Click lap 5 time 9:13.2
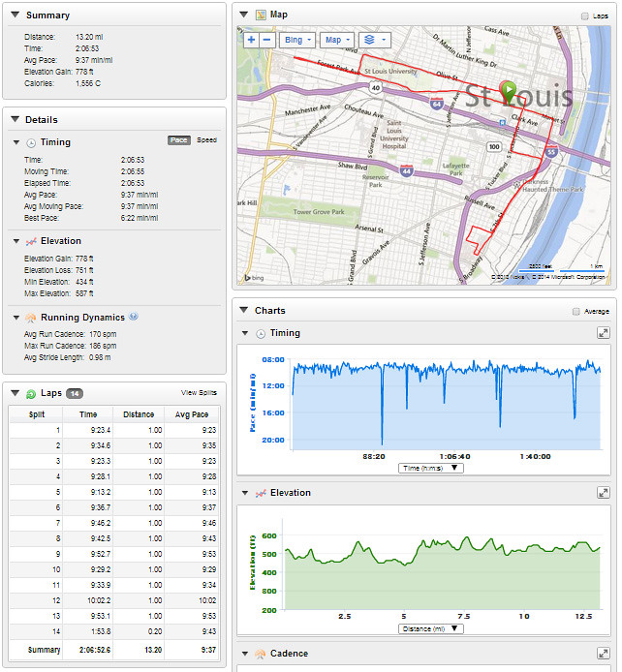The image size is (622, 672). [101, 492]
